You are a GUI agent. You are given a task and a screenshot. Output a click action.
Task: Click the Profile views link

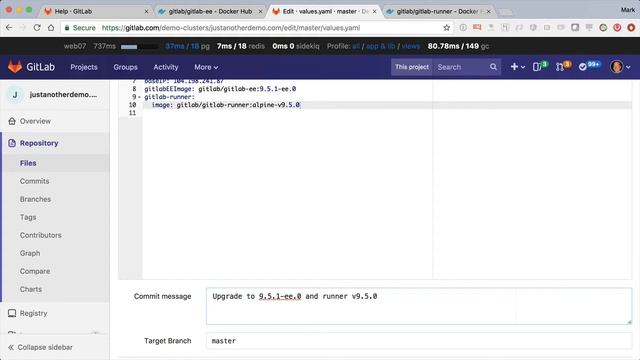pyautogui.click(x=410, y=46)
